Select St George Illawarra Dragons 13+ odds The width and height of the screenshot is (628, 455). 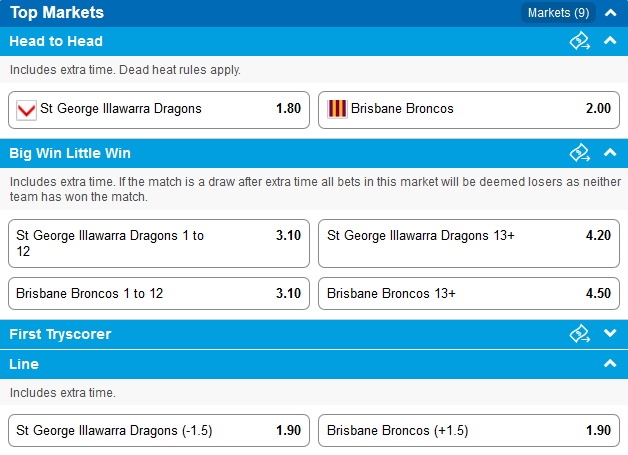pos(469,243)
